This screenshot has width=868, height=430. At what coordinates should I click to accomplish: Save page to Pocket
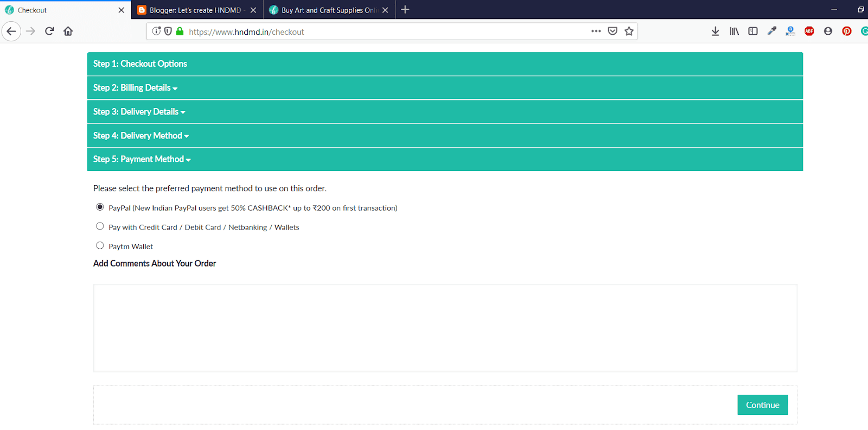point(612,31)
